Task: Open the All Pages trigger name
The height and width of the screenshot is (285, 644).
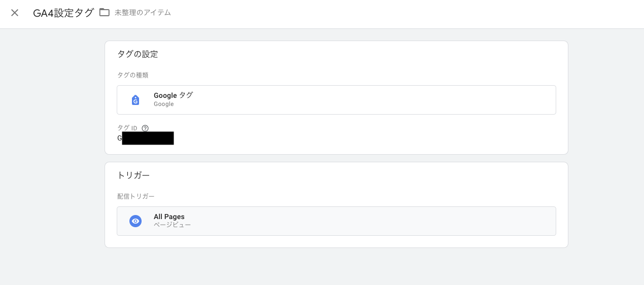Action: pos(169,217)
